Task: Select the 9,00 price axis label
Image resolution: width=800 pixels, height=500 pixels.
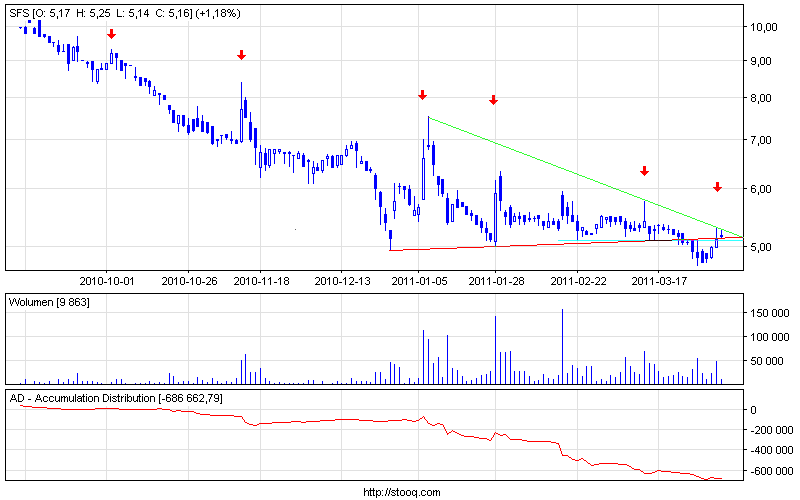Action: (x=761, y=61)
